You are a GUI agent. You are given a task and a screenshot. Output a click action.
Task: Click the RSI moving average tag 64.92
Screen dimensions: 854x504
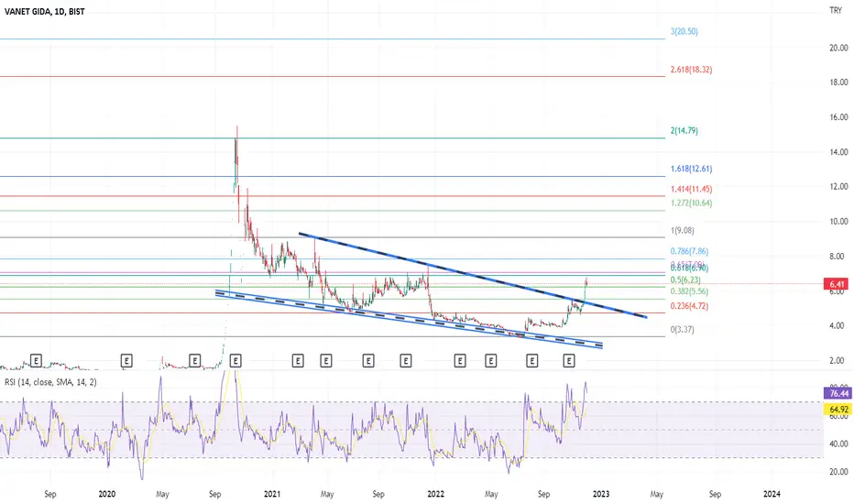[x=838, y=410]
